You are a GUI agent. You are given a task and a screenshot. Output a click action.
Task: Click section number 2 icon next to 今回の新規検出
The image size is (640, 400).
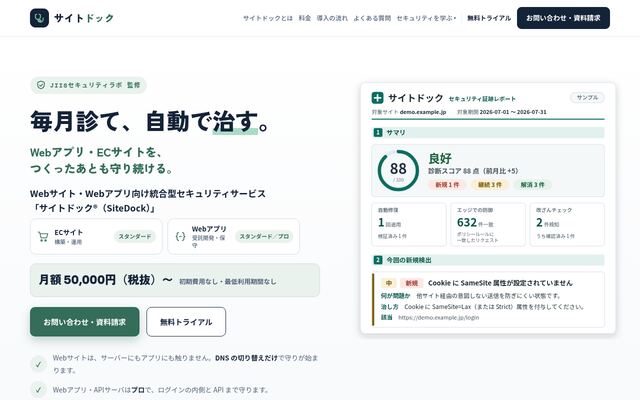pos(378,260)
